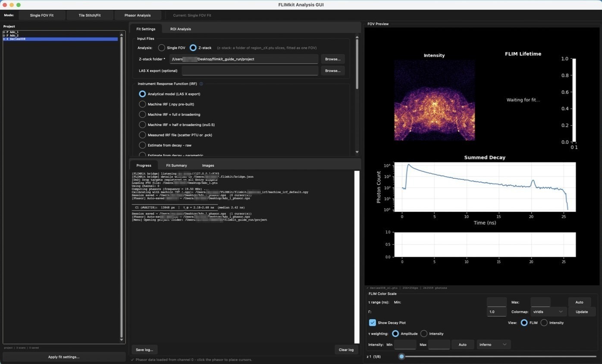The image size is (602, 364).
Task: Click Save log button
Action: (144, 350)
